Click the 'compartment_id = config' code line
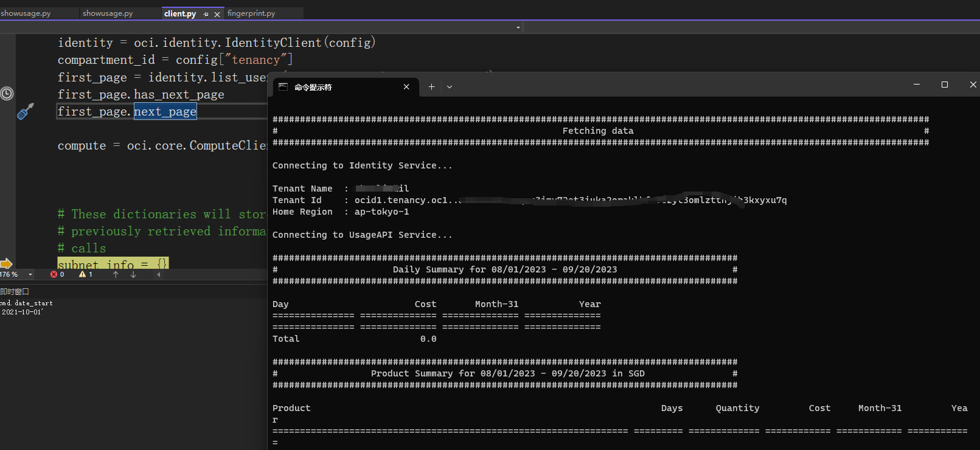 point(175,60)
